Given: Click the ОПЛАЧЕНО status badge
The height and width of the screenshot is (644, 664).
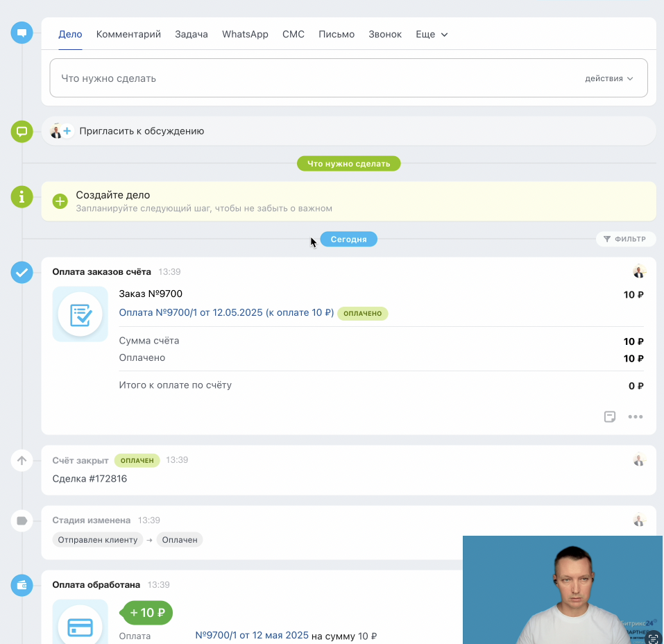Looking at the screenshot, I should [x=362, y=314].
